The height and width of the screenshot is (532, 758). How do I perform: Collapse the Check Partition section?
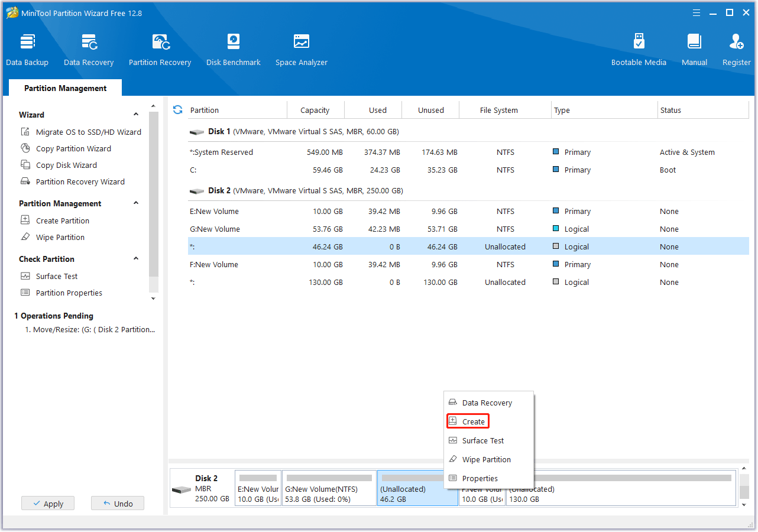click(x=136, y=259)
